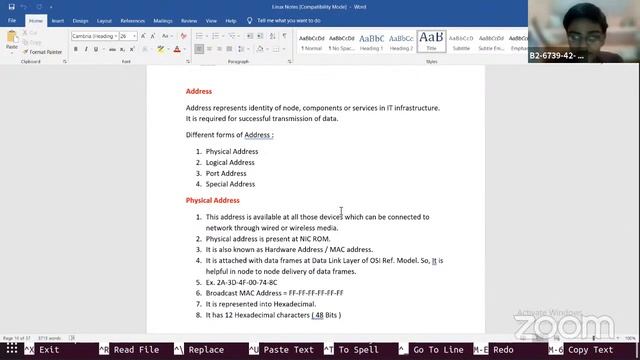Open the Clipboard group dialog launcher

[x=65, y=62]
